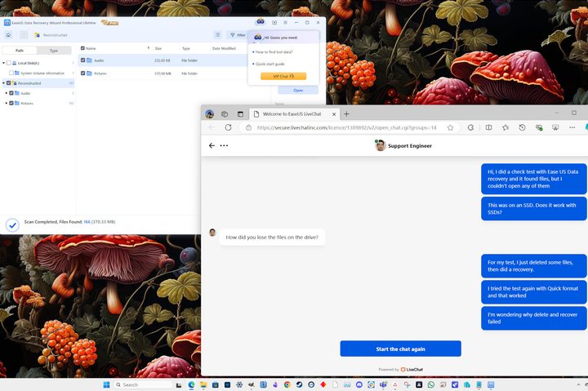Open a new Edge tab
The width and height of the screenshot is (588, 391).
[346, 114]
